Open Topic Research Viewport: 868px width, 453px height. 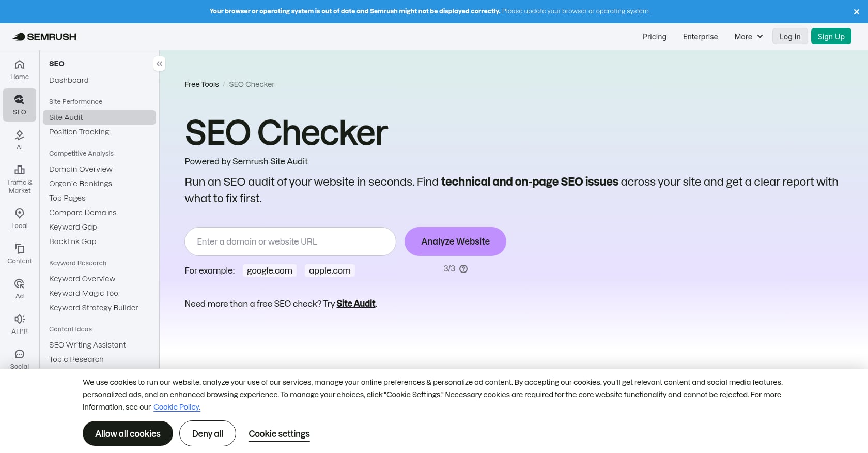click(x=99, y=359)
